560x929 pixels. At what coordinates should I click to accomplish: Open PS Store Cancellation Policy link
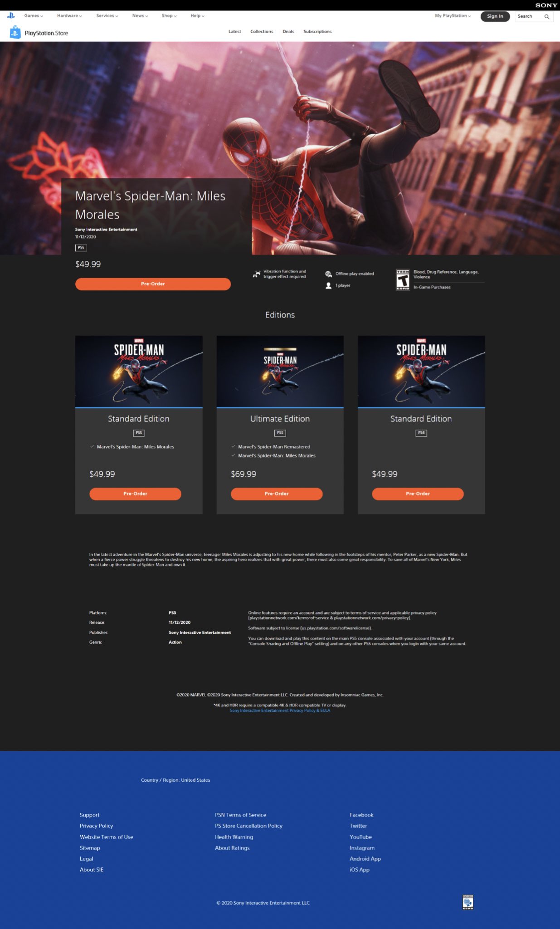pyautogui.click(x=248, y=826)
